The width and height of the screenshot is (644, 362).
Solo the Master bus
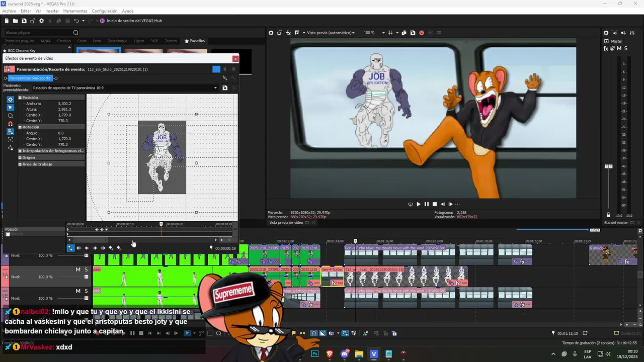click(625, 48)
